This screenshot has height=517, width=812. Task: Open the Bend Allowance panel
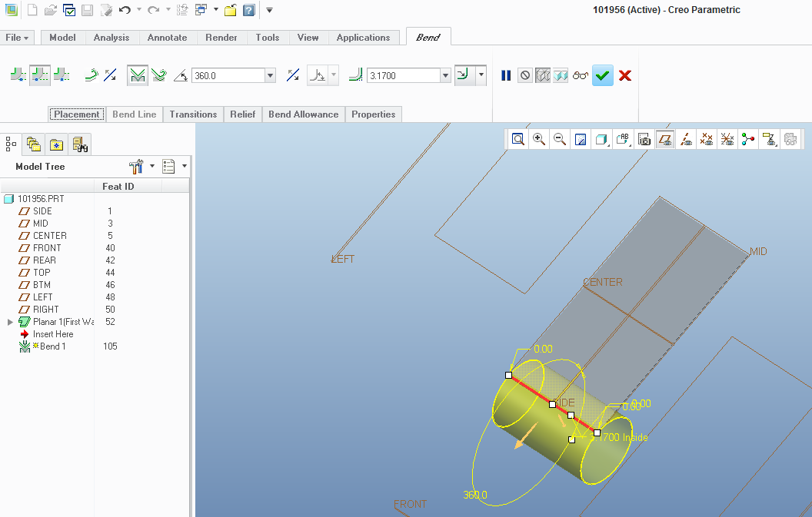coord(304,114)
